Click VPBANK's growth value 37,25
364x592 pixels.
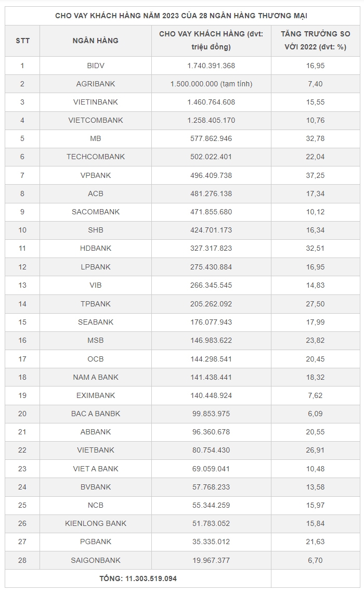(x=315, y=175)
